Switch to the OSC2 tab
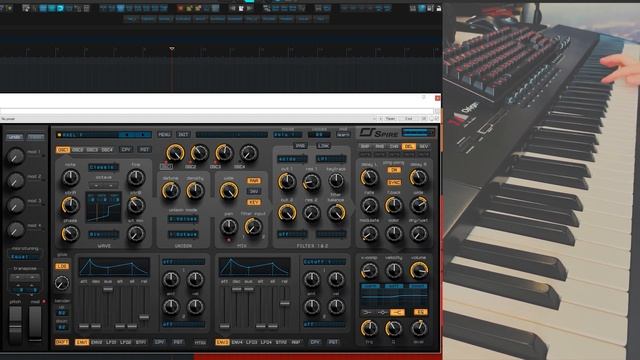The image size is (640, 360). click(x=78, y=150)
